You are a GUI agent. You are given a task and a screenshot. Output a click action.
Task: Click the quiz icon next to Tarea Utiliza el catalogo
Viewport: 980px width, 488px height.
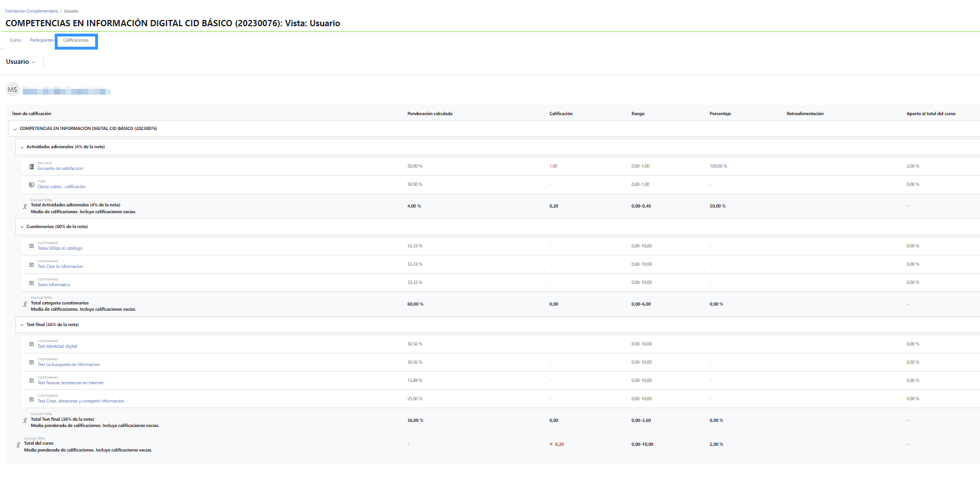click(31, 246)
